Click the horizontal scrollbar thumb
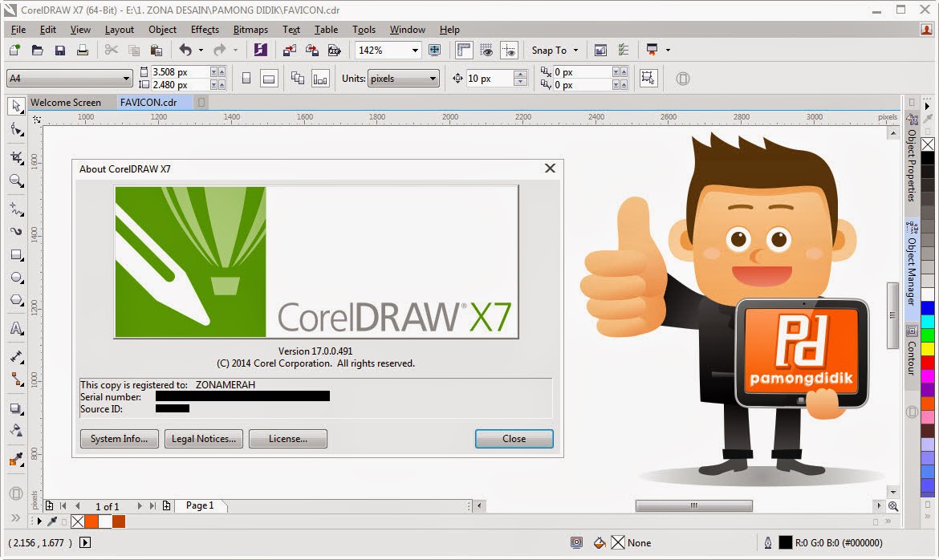Image resolution: width=939 pixels, height=560 pixels. 693,506
